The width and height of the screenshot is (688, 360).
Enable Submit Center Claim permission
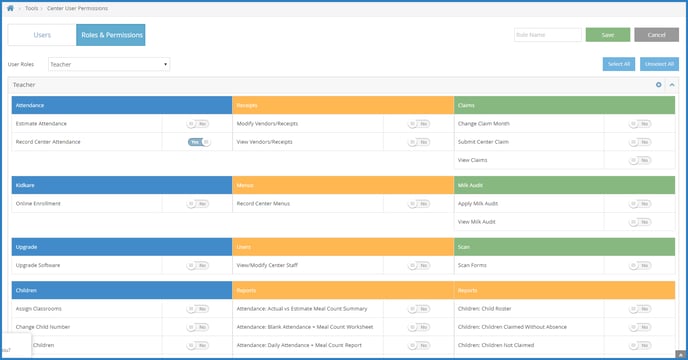pos(640,142)
